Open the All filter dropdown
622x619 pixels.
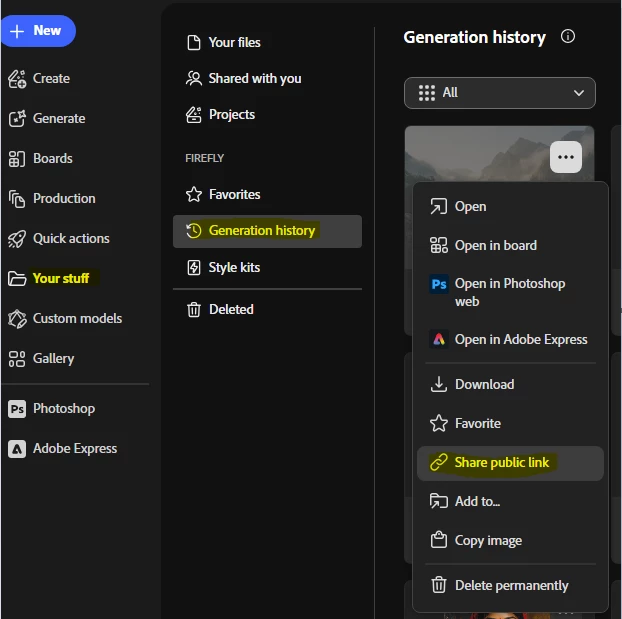point(499,93)
